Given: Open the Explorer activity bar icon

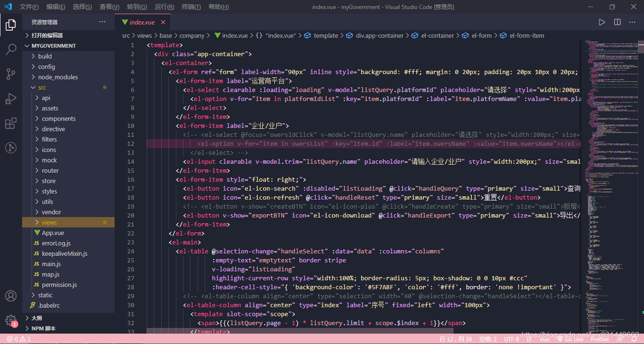Looking at the screenshot, I should pyautogui.click(x=11, y=25).
